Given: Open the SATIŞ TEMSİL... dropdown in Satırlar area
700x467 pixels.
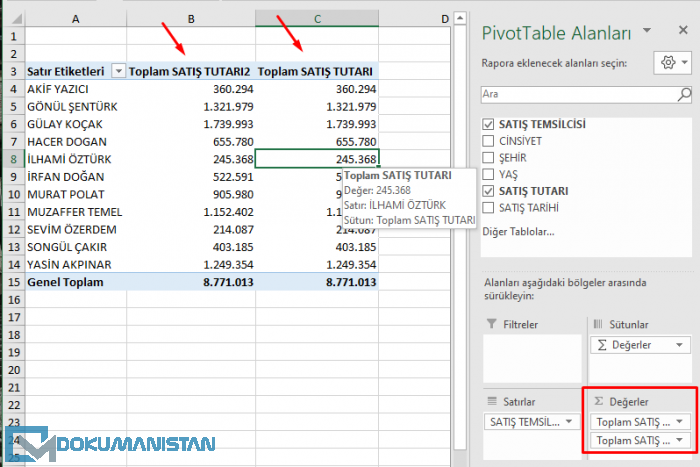Looking at the screenshot, I should tap(568, 421).
